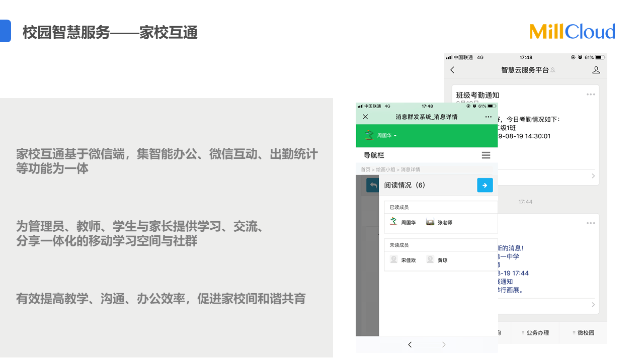Select the 微校园 bottom menu

tap(584, 333)
